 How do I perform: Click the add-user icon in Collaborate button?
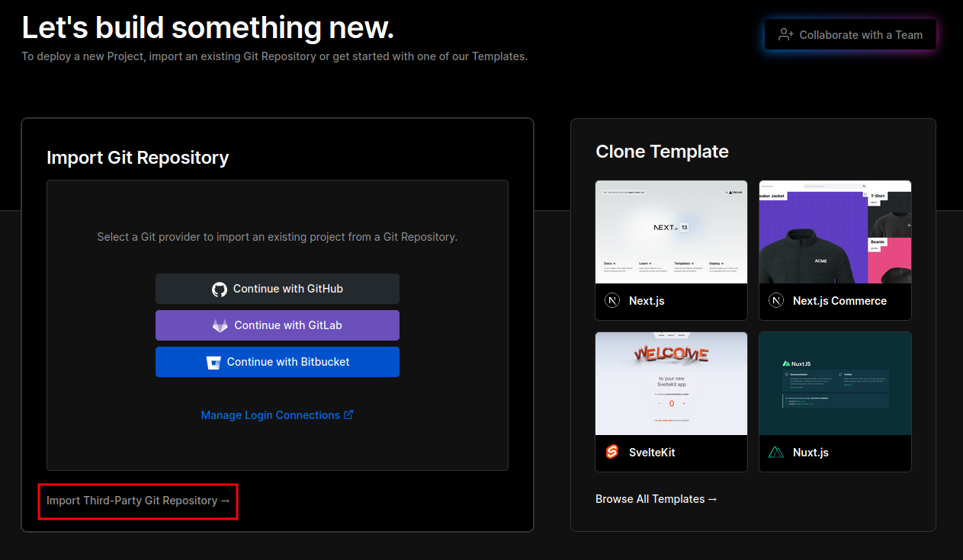click(785, 35)
